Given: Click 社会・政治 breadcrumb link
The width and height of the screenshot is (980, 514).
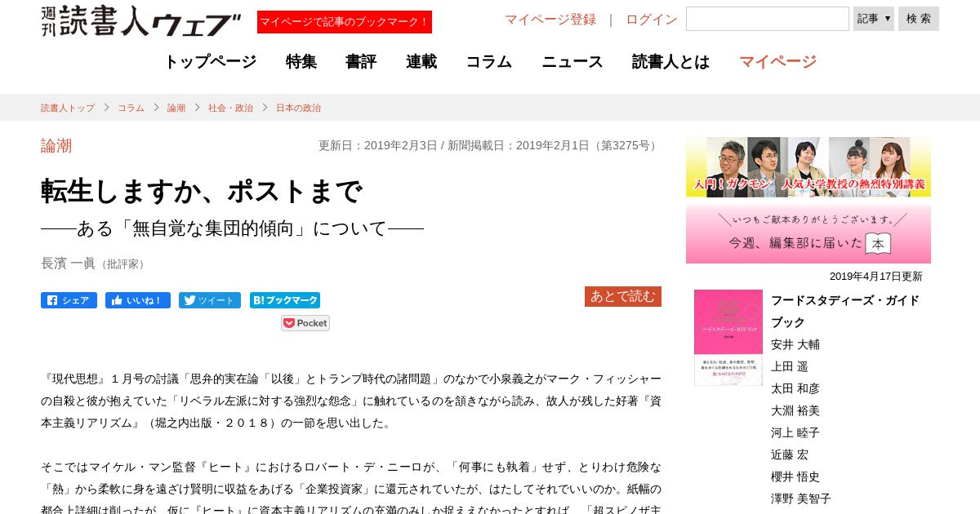Looking at the screenshot, I should click(x=230, y=108).
